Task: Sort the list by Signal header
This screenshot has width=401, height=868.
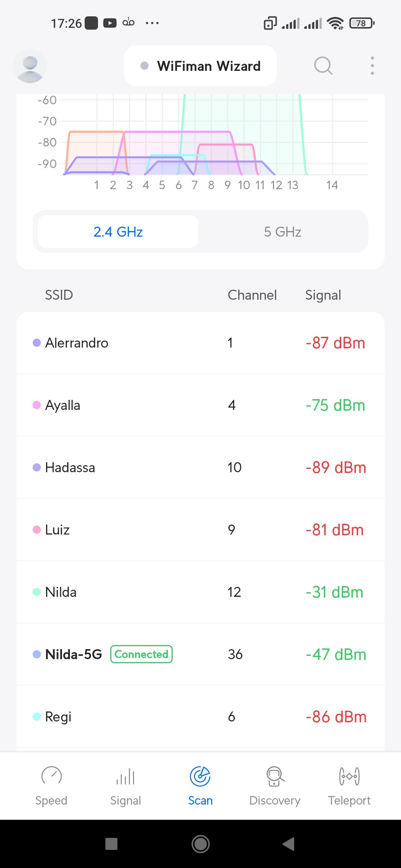Action: pos(323,295)
